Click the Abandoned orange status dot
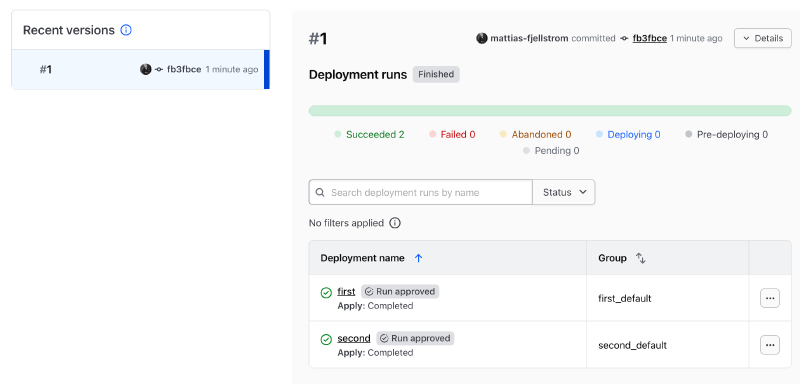The height and width of the screenshot is (384, 800). 503,135
